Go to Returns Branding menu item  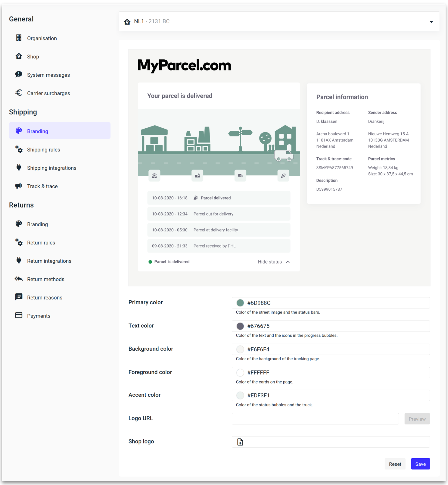37,224
